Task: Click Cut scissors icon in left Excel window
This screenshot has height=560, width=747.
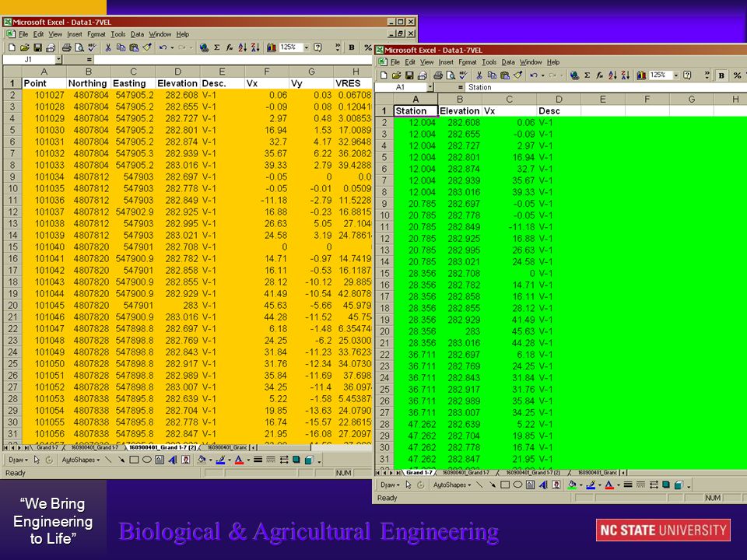Action: [108, 47]
